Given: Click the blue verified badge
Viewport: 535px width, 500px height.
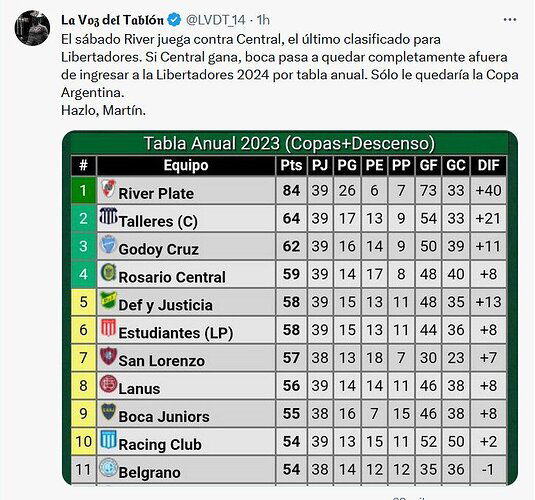Looking at the screenshot, I should pyautogui.click(x=175, y=20).
